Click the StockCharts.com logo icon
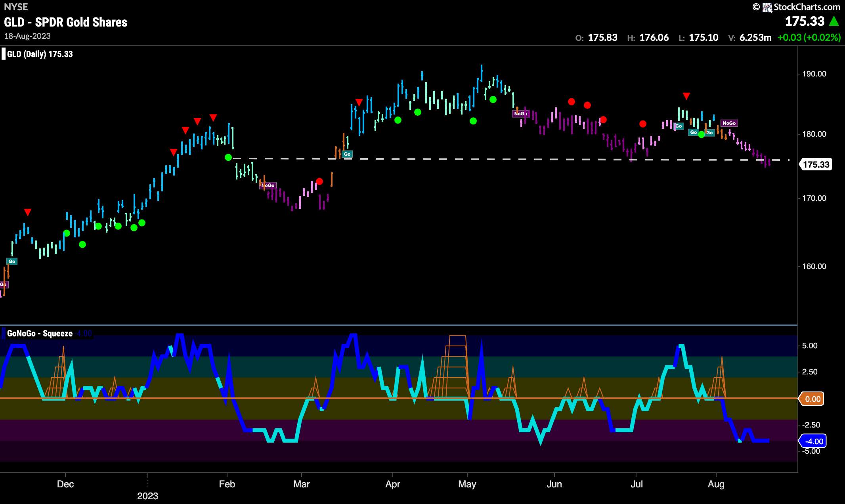The width and height of the screenshot is (845, 504). [x=767, y=7]
